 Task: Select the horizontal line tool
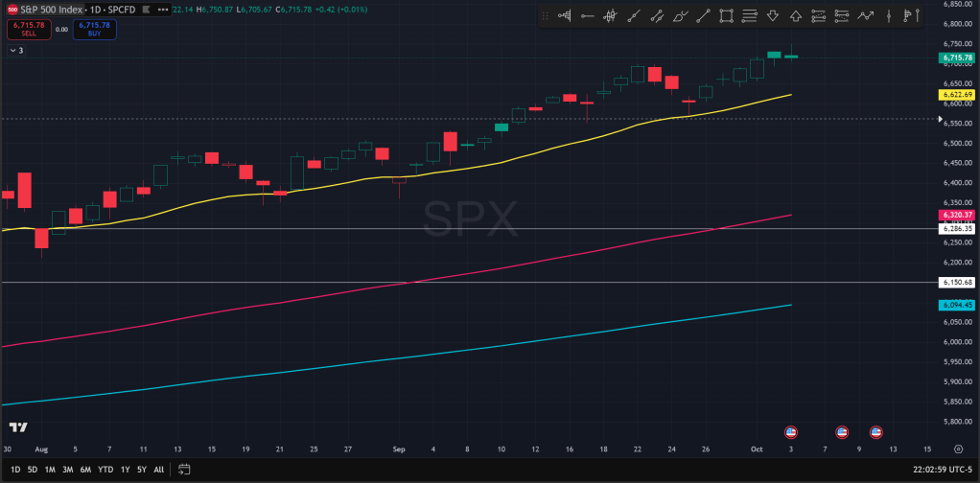point(587,16)
